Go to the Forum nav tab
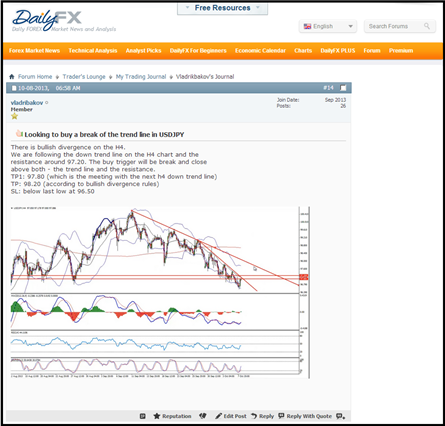 point(372,51)
